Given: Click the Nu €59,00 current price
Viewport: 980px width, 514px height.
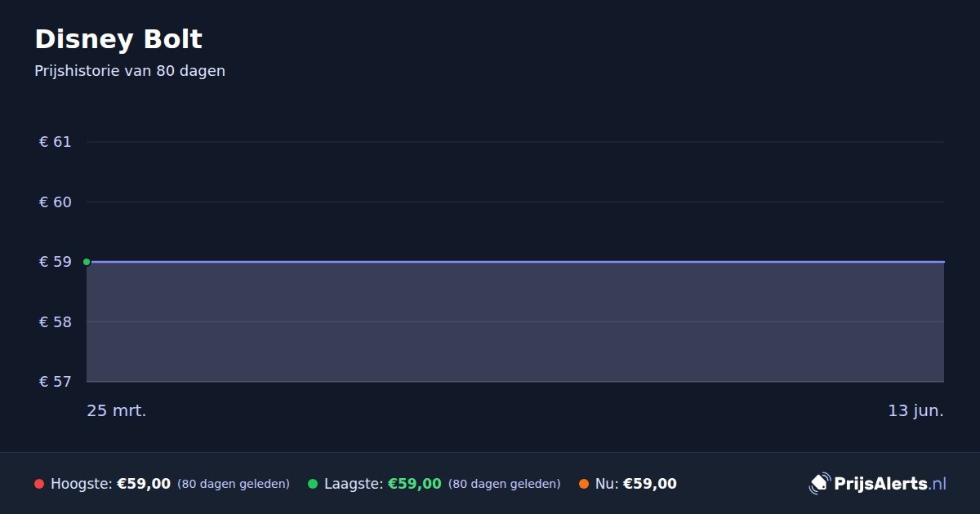Looking at the screenshot, I should click(x=650, y=484).
